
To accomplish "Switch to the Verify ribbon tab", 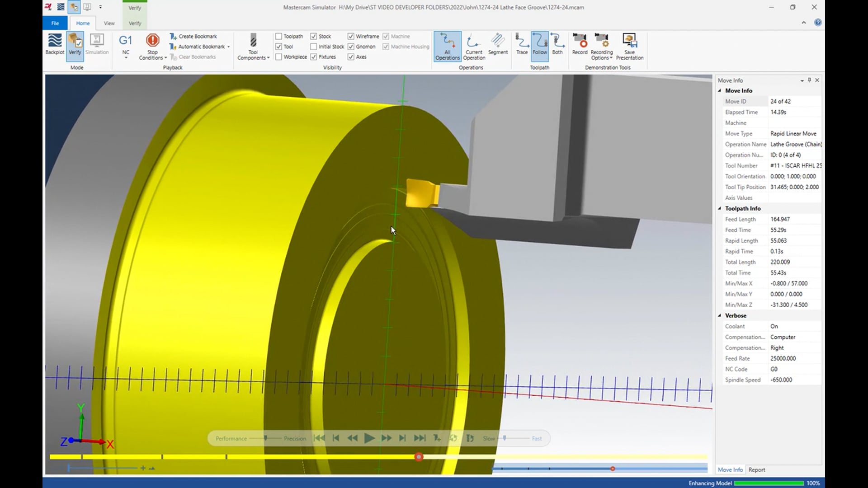I will [135, 23].
